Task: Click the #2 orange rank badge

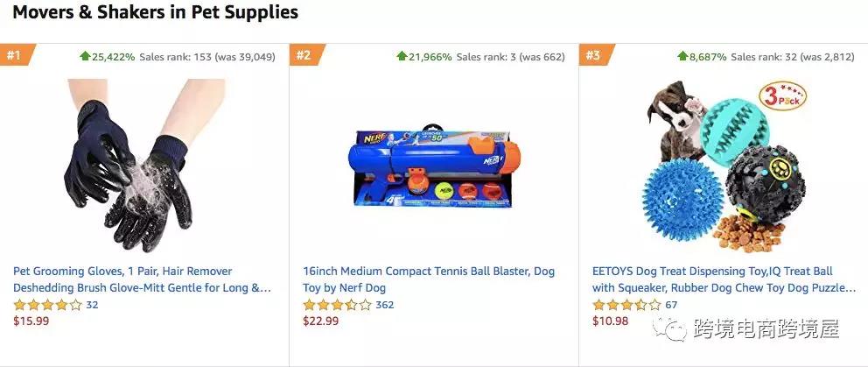Action: point(304,56)
